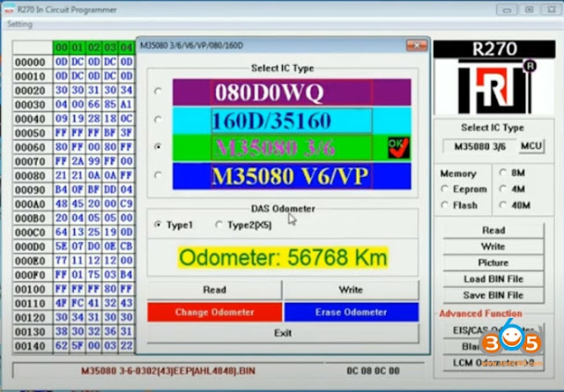564x392 pixels.
Task: Click the 0C 08 0C 00 status value
Action: point(373,371)
